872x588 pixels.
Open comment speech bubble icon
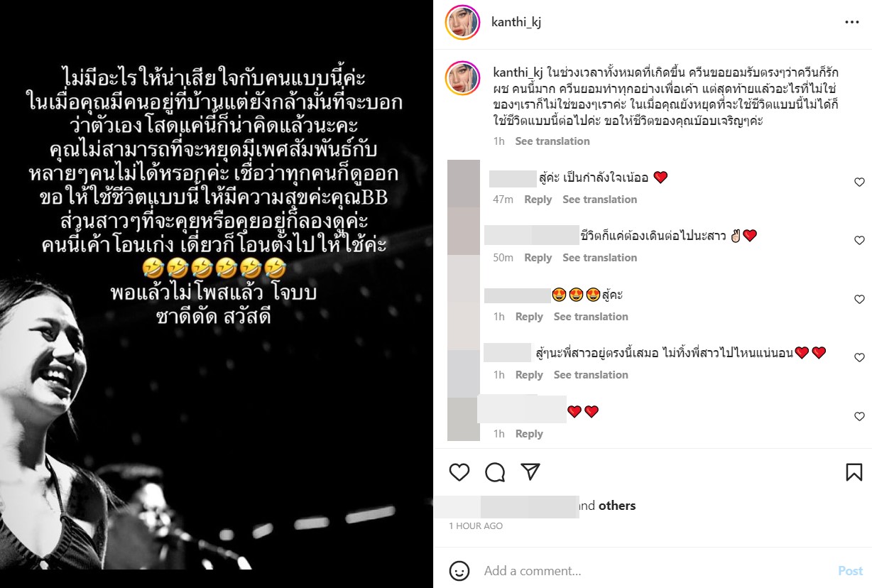[x=495, y=472]
